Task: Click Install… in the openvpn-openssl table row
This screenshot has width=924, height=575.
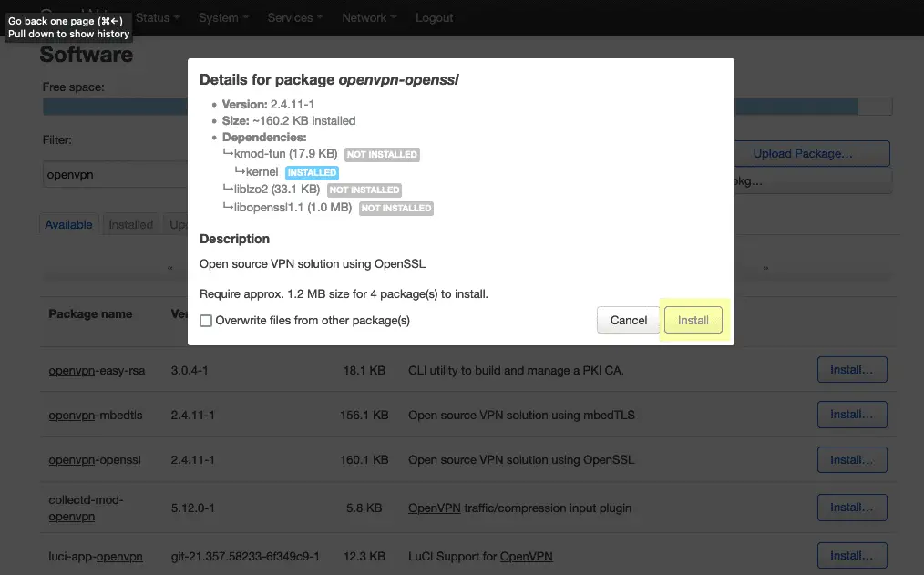Action: [x=852, y=459]
